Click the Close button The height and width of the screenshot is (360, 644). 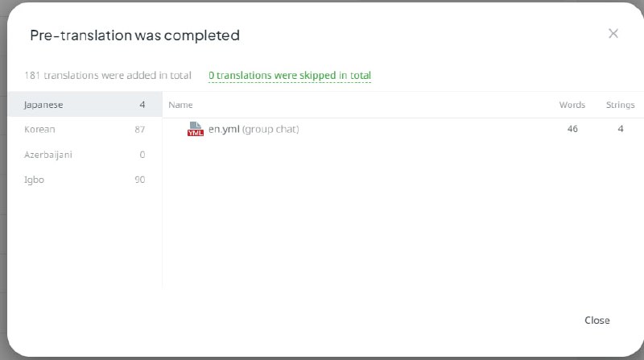(597, 321)
